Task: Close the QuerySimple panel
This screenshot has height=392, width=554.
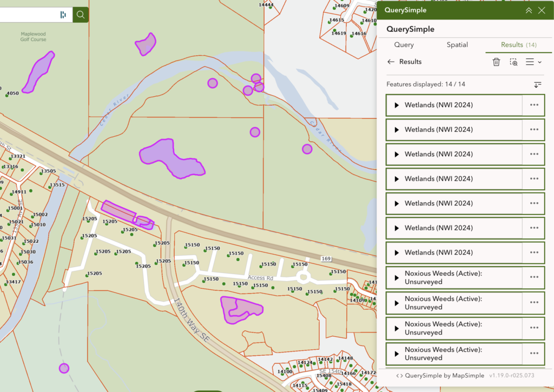Action: [542, 10]
